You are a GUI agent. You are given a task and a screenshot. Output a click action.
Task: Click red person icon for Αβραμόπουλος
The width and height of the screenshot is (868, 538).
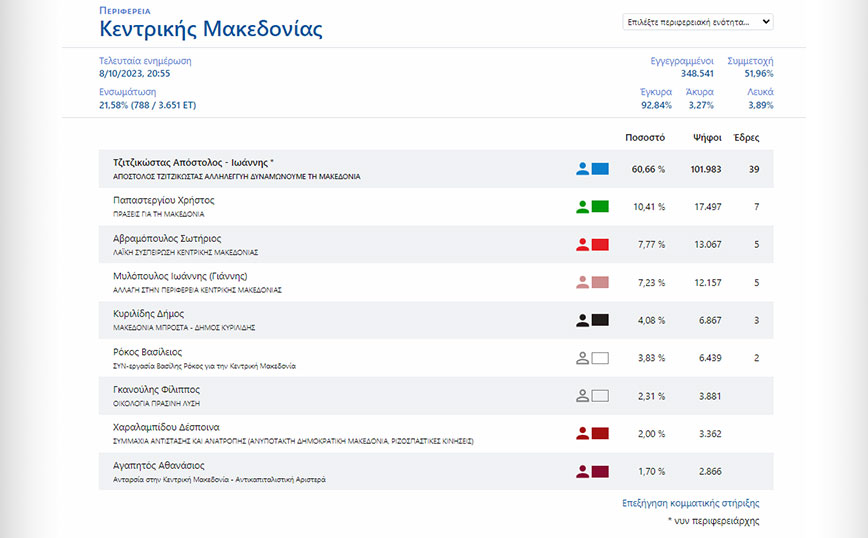(x=582, y=245)
